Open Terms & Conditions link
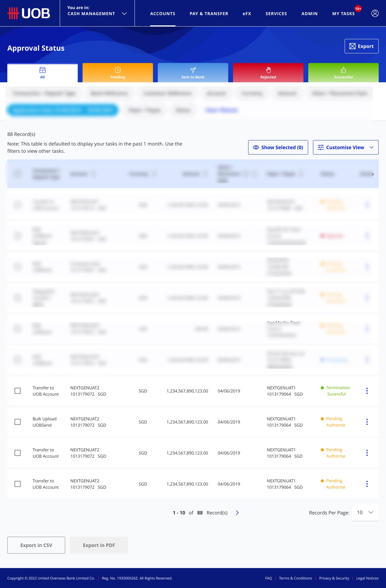The height and width of the screenshot is (588, 386). [296, 578]
